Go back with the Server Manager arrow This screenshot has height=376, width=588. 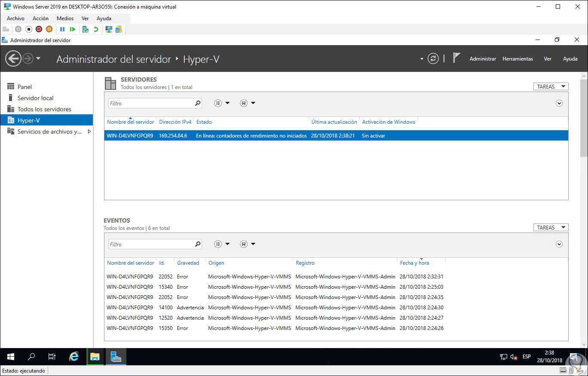[13, 58]
